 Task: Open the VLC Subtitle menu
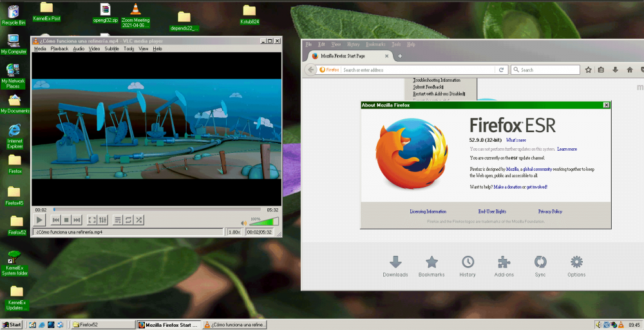pyautogui.click(x=111, y=48)
